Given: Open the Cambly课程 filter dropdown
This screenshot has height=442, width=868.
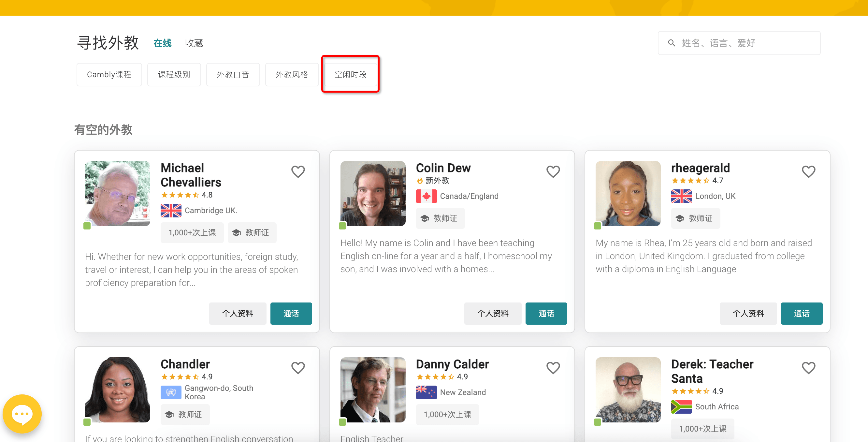Looking at the screenshot, I should click(x=109, y=75).
